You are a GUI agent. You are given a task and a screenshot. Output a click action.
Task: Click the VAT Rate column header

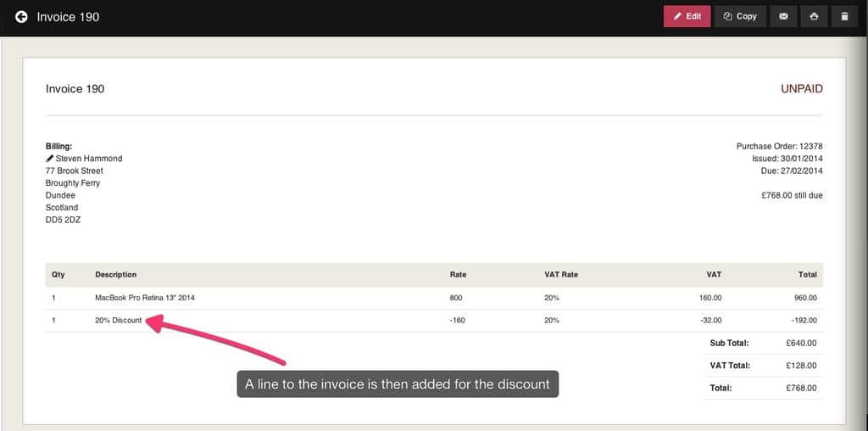560,275
